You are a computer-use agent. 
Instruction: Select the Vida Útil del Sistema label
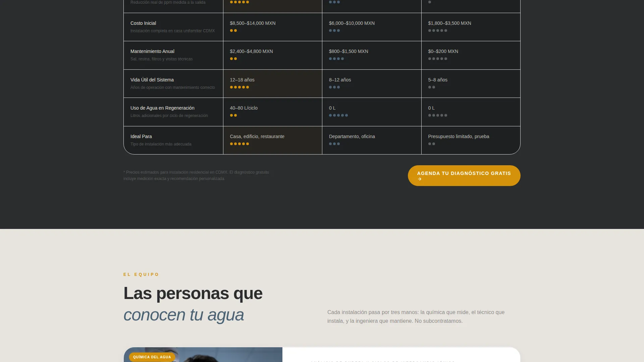coord(152,80)
